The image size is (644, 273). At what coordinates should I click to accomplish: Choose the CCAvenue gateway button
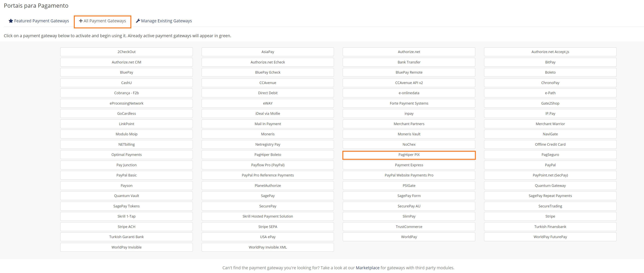click(268, 83)
